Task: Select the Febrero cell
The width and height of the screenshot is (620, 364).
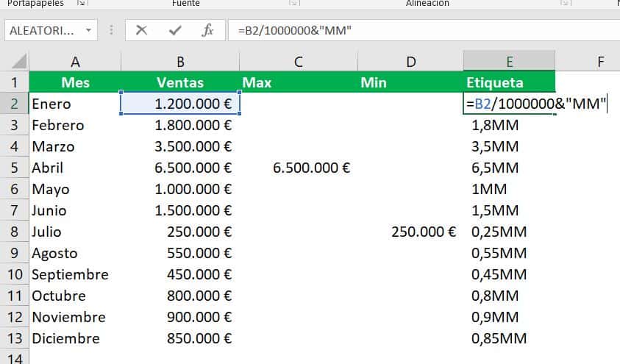Action: (75, 125)
